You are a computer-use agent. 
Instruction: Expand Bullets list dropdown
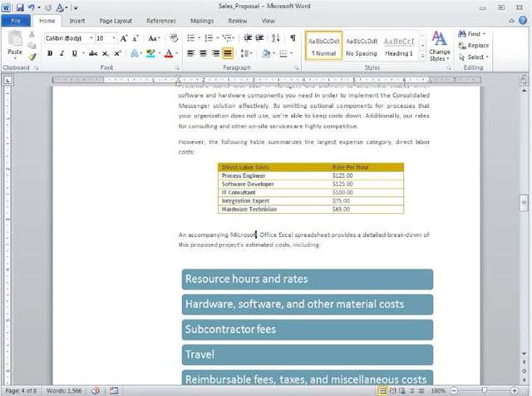[199, 38]
